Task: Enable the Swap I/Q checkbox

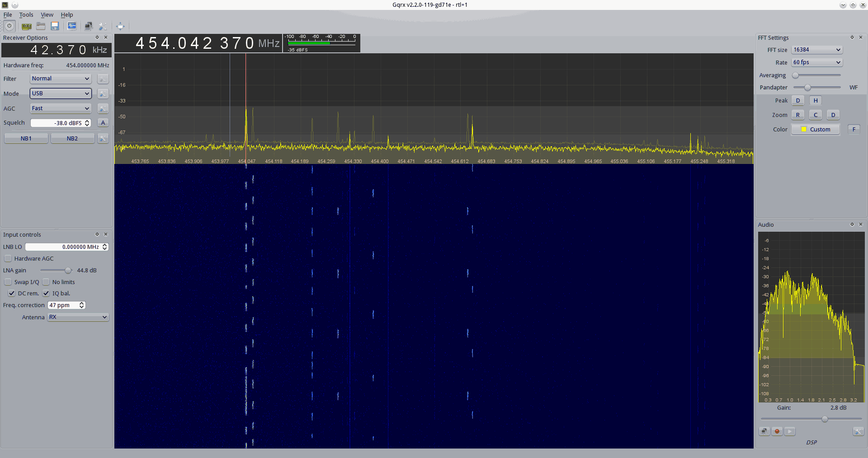Action: pos(8,282)
